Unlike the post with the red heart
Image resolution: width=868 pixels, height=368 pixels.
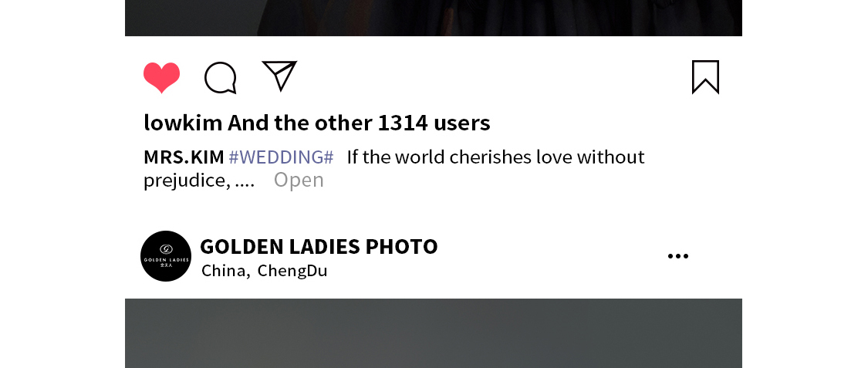[162, 77]
